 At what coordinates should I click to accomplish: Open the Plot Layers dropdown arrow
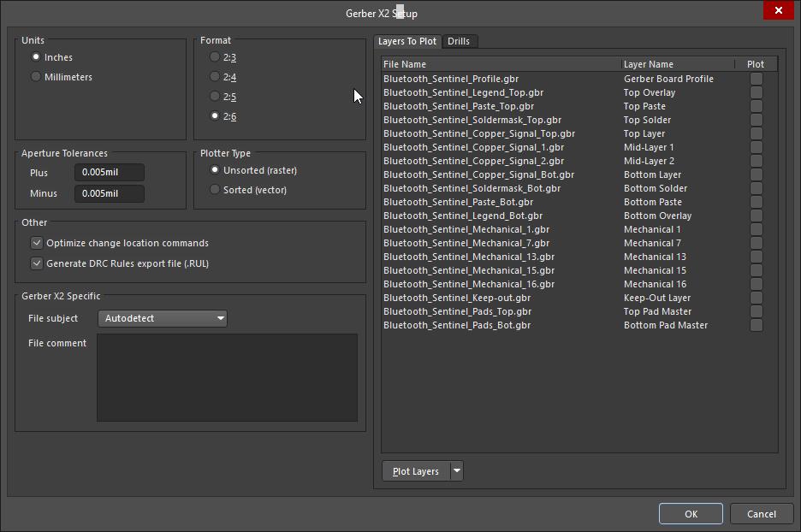pyautogui.click(x=457, y=471)
